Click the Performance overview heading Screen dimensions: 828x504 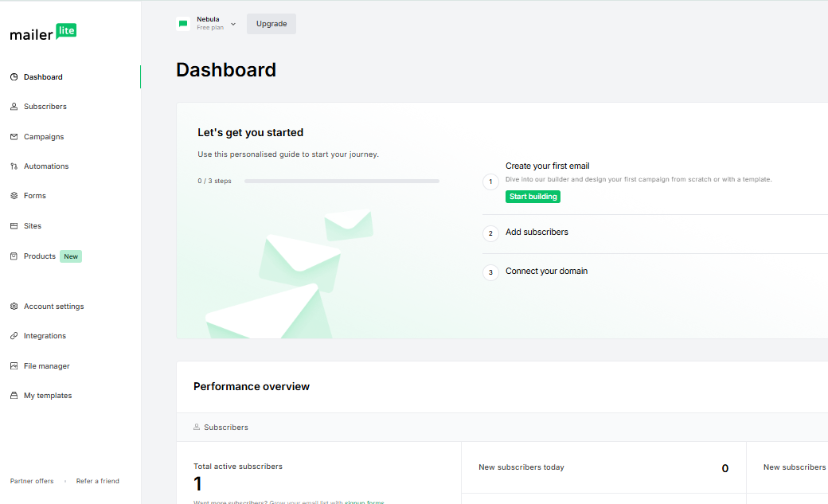pyautogui.click(x=252, y=387)
